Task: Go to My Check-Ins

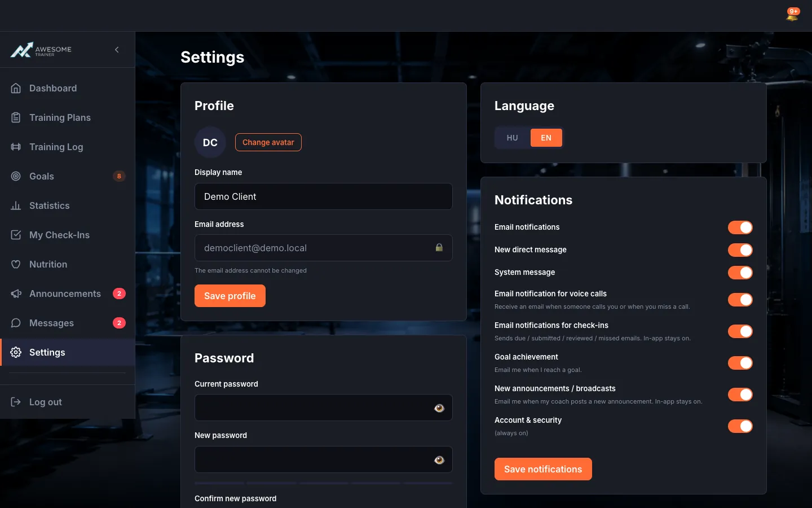Action: (x=68, y=235)
